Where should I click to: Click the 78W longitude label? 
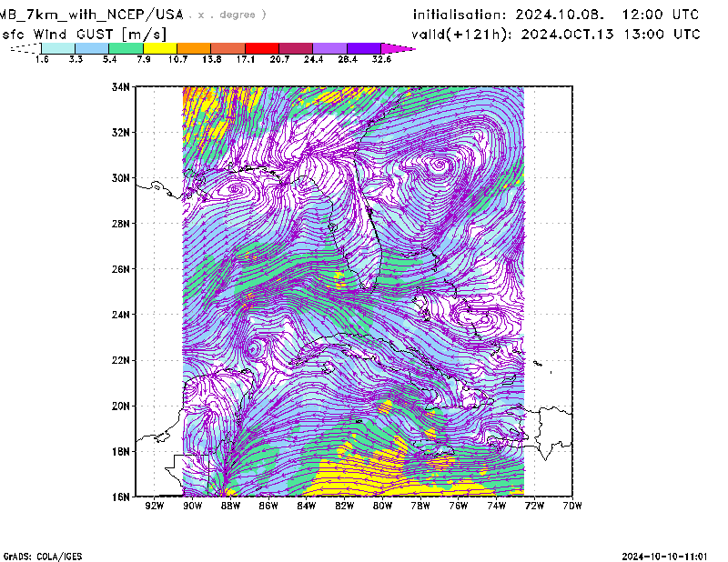[420, 506]
